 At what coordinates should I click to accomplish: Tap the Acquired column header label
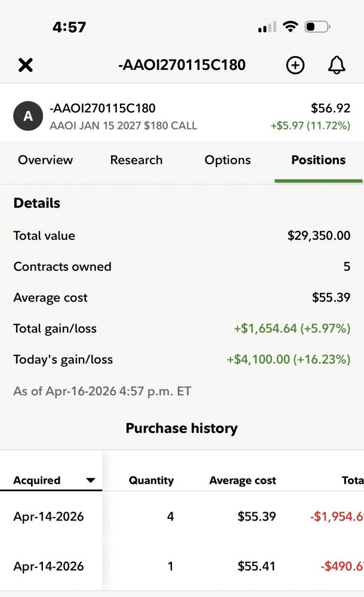tap(37, 480)
